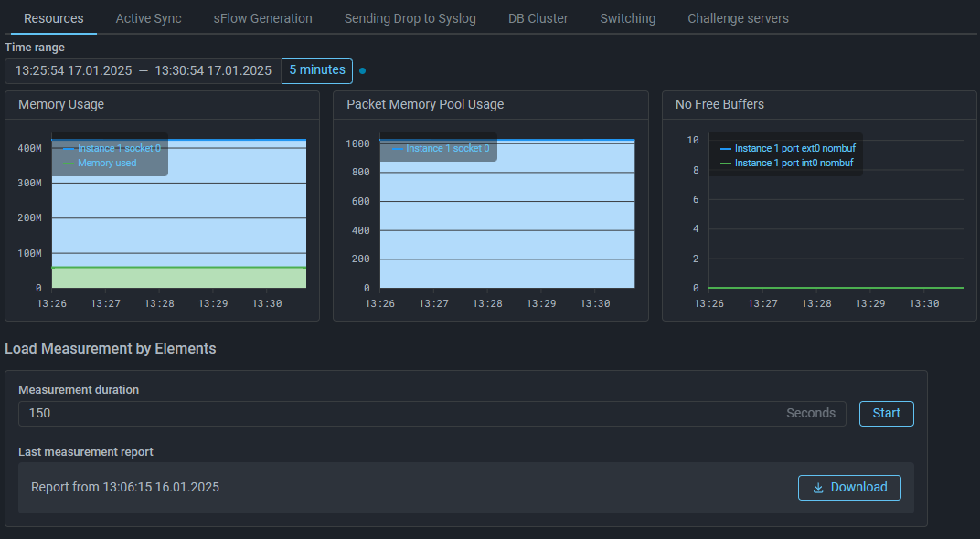Click the 5 minutes interval button
Viewport: 980px width, 539px height.
click(317, 70)
